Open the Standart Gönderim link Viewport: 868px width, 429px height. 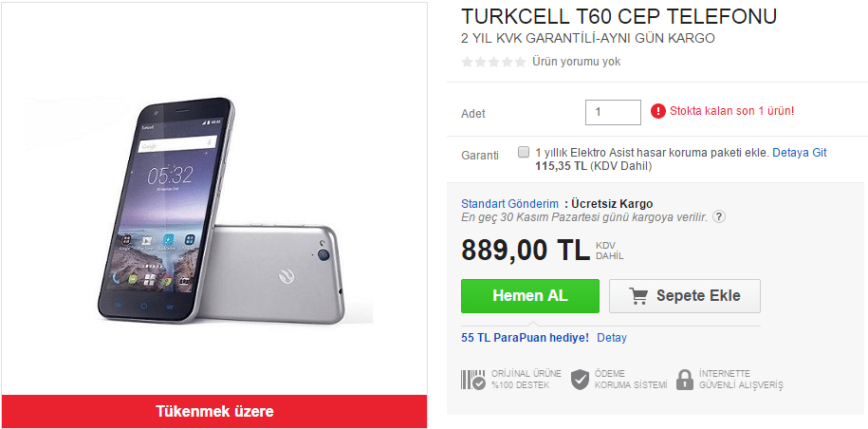click(509, 204)
